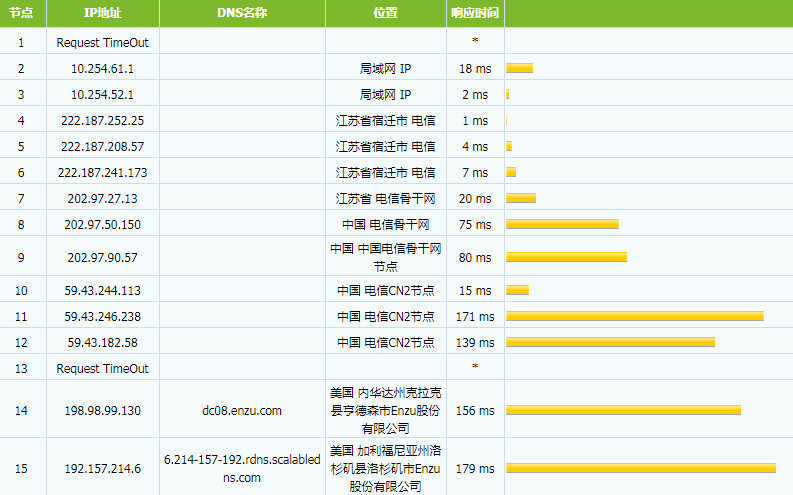Click node number 9

coord(21,258)
